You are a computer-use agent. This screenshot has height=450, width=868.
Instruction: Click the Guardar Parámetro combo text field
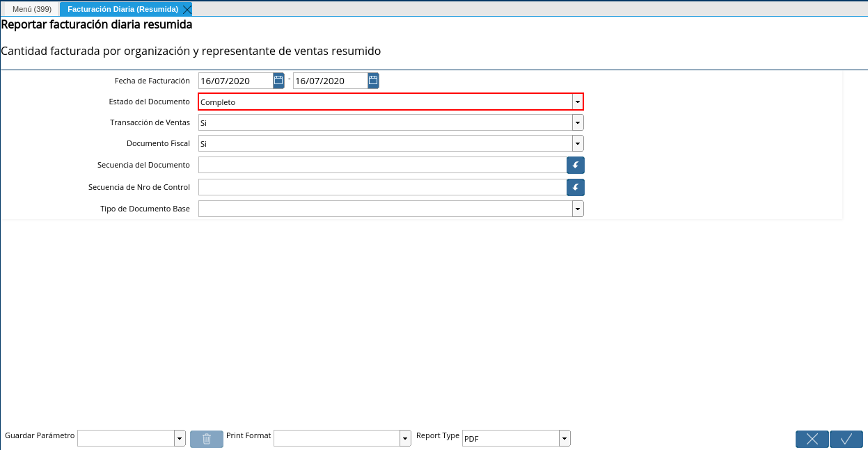(126, 438)
